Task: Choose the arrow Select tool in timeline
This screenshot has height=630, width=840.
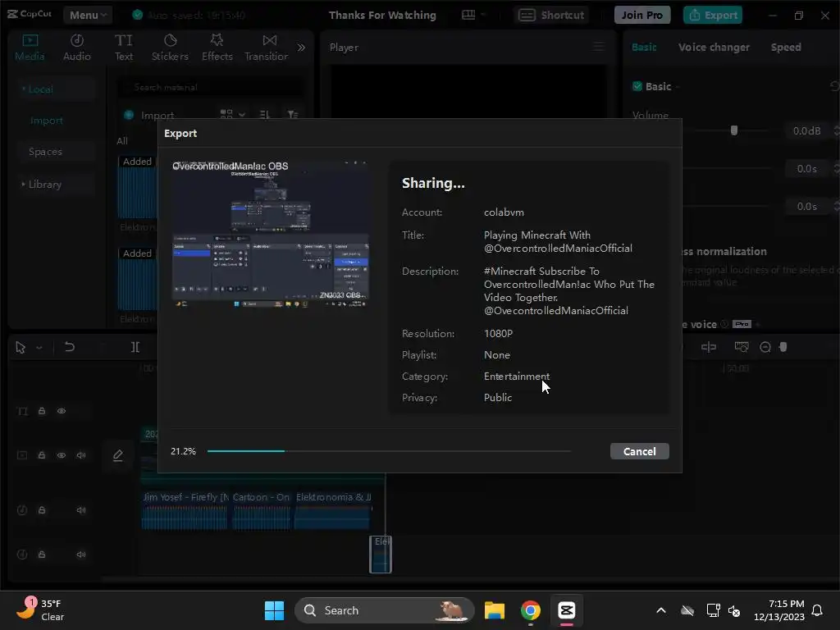Action: click(21, 348)
